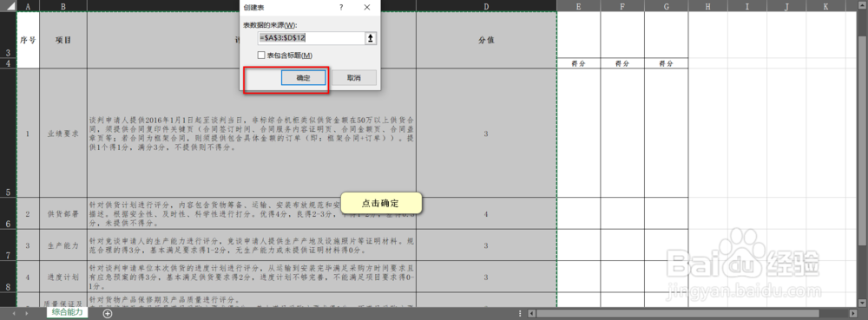Select column I header

click(x=746, y=6)
